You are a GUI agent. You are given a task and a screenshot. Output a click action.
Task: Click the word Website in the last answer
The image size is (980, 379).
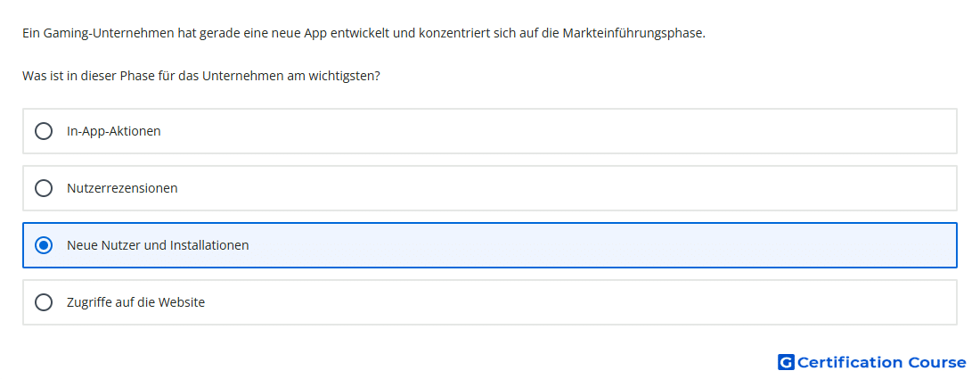tap(182, 302)
